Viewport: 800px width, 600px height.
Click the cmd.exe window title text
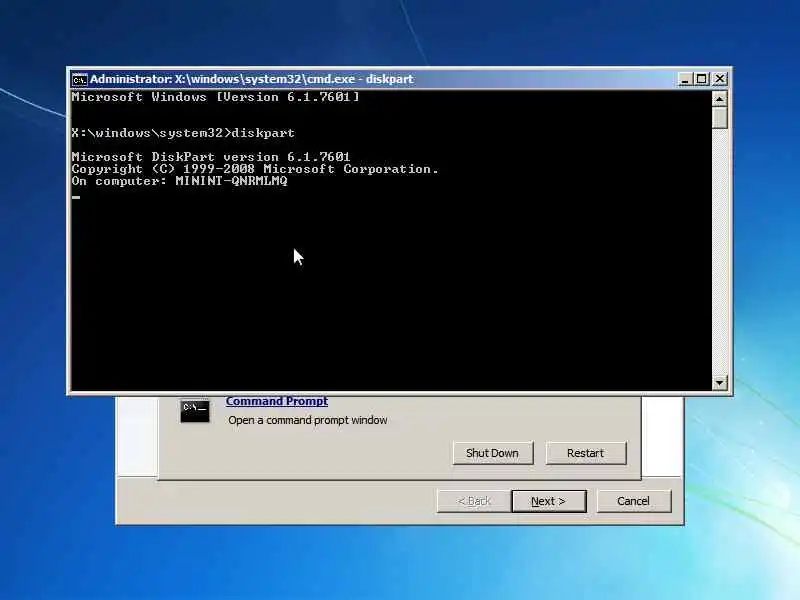click(x=252, y=79)
